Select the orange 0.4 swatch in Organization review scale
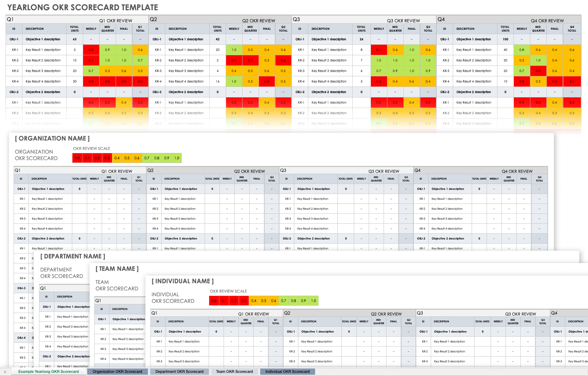This screenshot has height=376, width=588. pos(117,158)
